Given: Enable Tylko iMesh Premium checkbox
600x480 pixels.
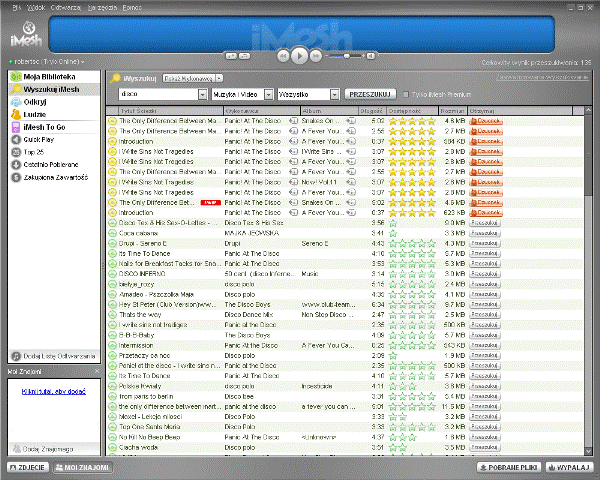Looking at the screenshot, I should (x=406, y=95).
